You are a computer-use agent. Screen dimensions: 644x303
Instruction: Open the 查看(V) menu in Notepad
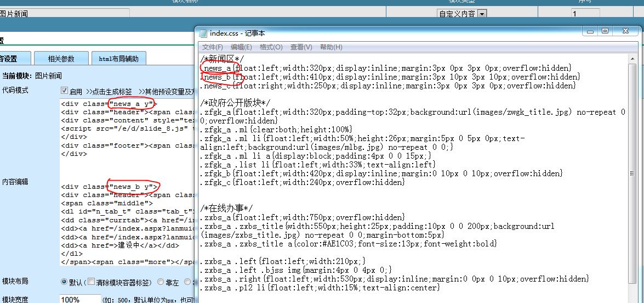[x=301, y=47]
